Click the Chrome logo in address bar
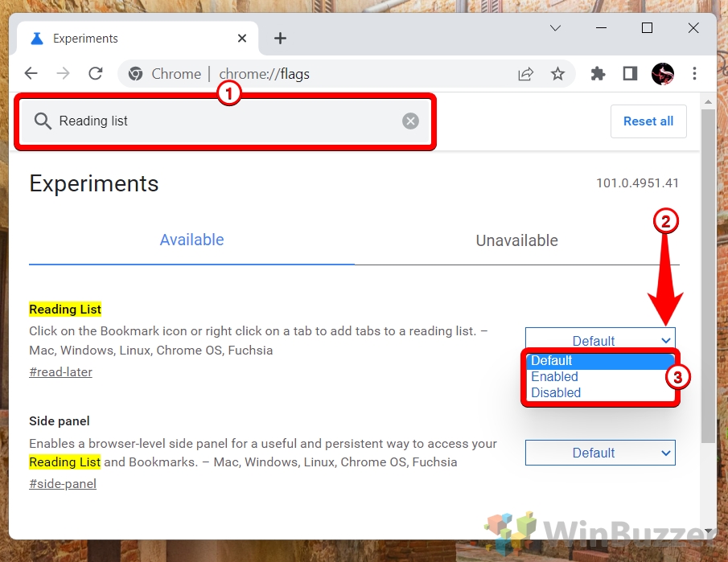728x562 pixels. [x=136, y=74]
